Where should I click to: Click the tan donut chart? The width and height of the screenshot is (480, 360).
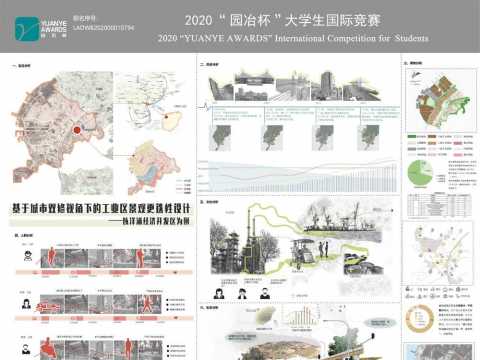[x=420, y=318]
